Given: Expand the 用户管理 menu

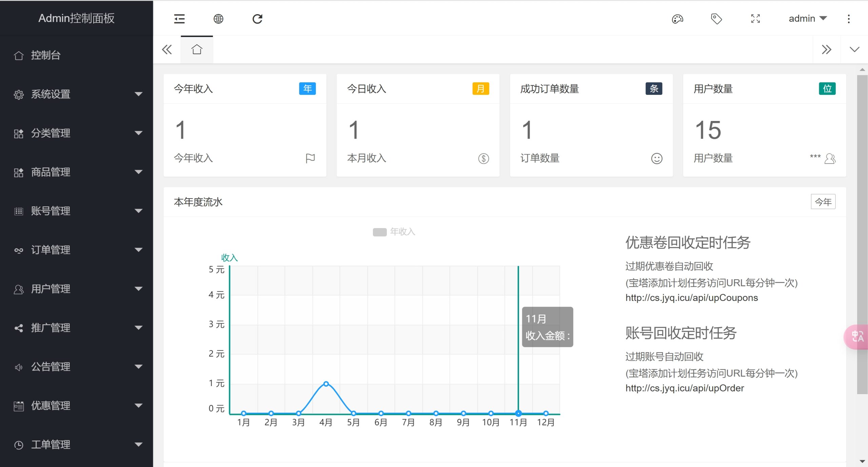Looking at the screenshot, I should pyautogui.click(x=76, y=289).
